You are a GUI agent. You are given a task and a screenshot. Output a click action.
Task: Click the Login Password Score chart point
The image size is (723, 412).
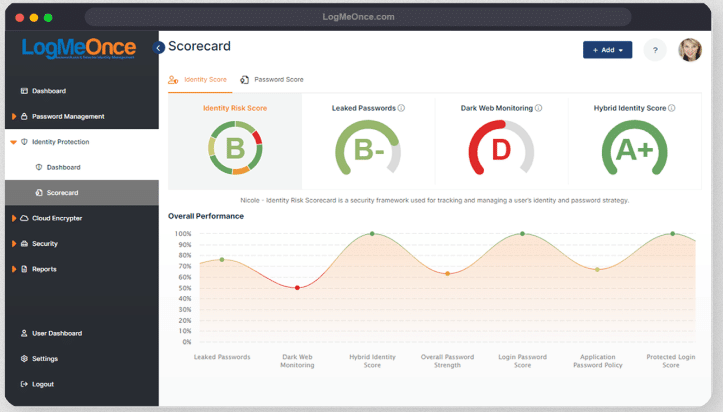pos(522,234)
